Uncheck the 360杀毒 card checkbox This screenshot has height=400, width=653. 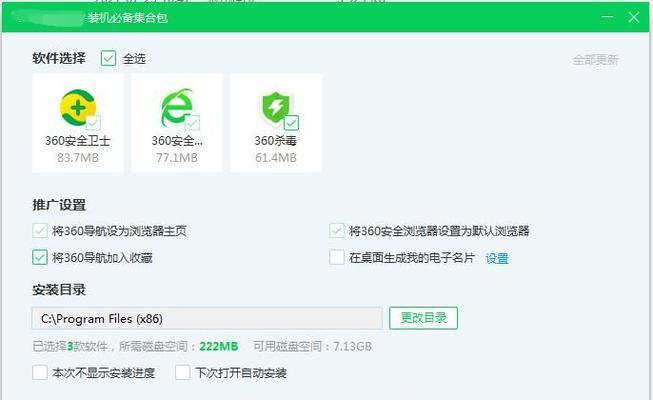coord(291,122)
